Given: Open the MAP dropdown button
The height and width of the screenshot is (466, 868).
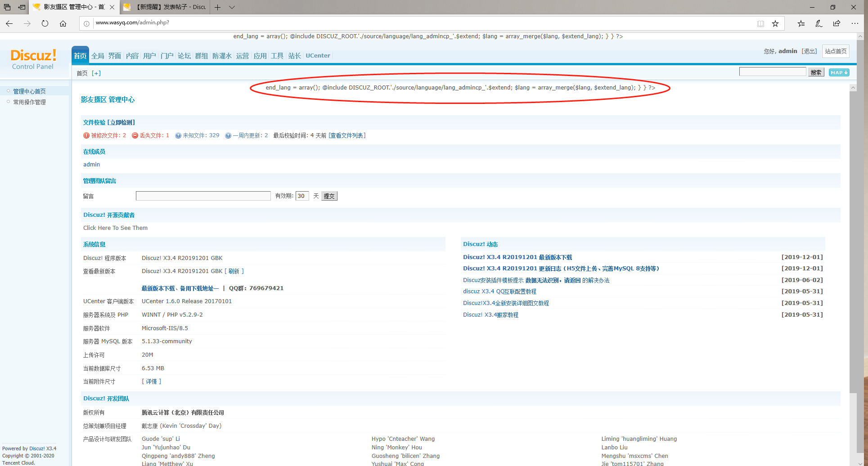Looking at the screenshot, I should click(839, 72).
